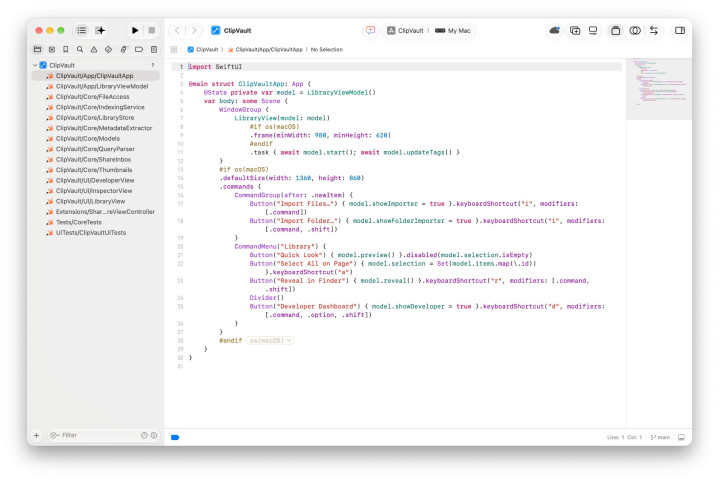The height and width of the screenshot is (481, 719).
Task: Show the Issue navigator warning triangle
Action: (x=94, y=49)
